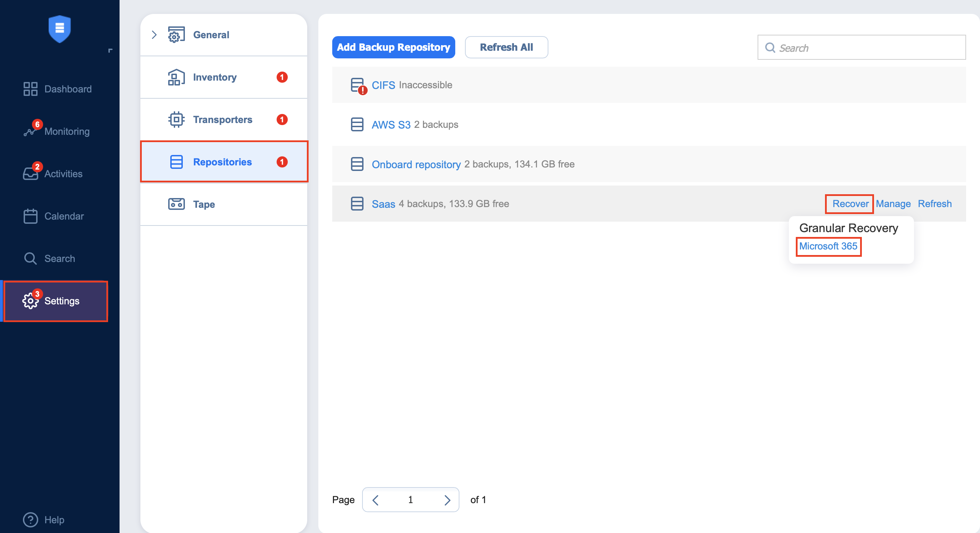The height and width of the screenshot is (533, 980).
Task: Click the Tape cassette icon
Action: 177,204
